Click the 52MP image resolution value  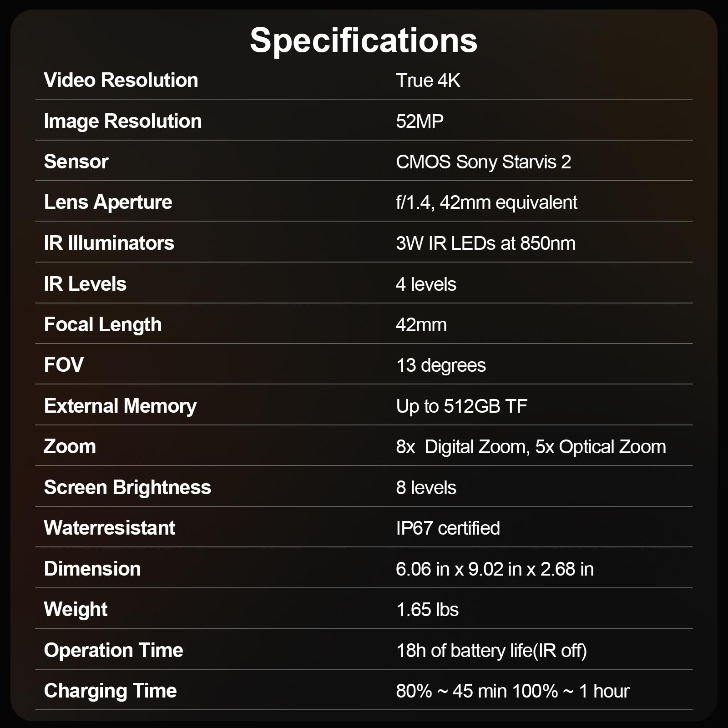point(420,121)
